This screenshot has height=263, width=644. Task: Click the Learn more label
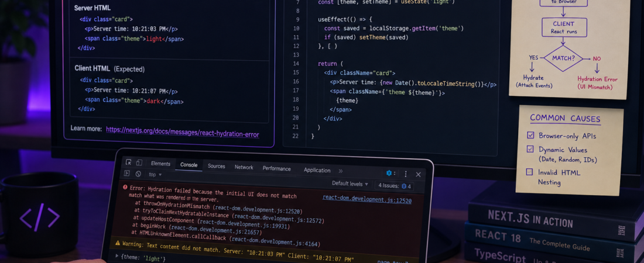point(86,129)
